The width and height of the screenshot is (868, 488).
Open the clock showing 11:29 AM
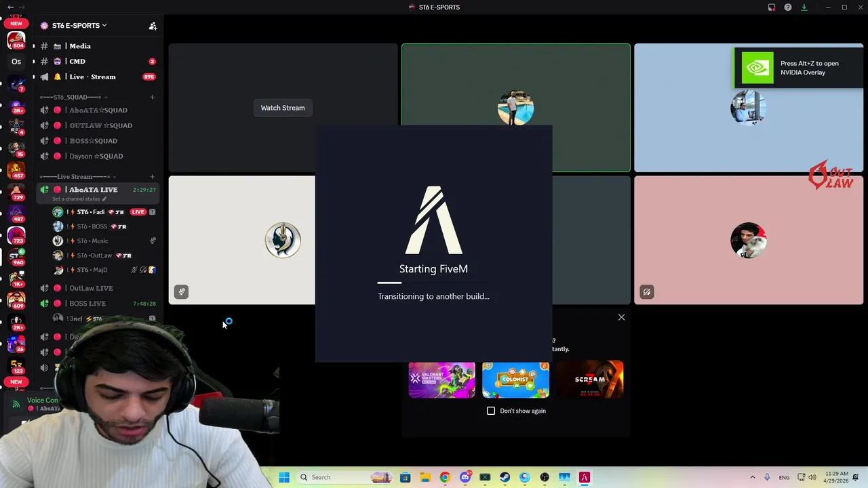pyautogui.click(x=836, y=477)
